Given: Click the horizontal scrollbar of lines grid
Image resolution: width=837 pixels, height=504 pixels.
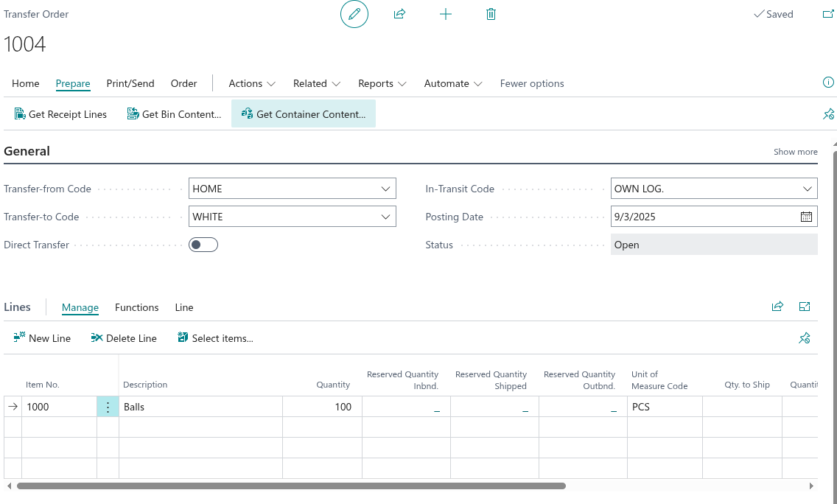Looking at the screenshot, I should (x=291, y=486).
